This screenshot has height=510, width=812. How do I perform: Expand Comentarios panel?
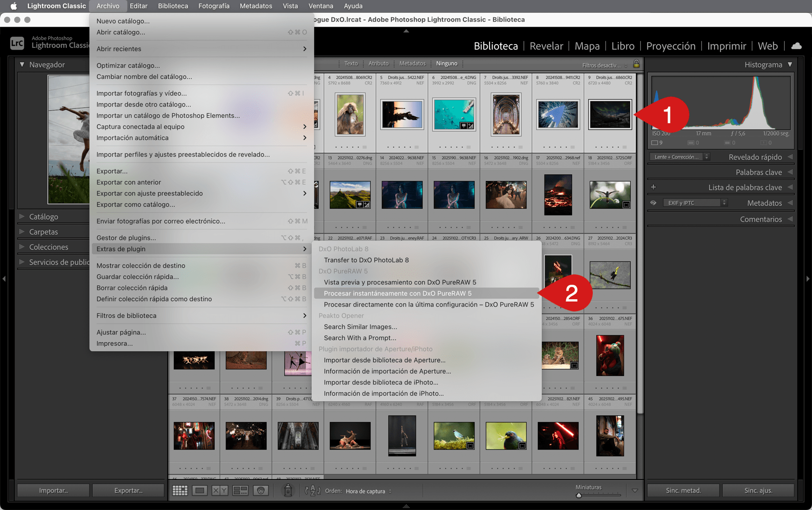click(x=790, y=219)
